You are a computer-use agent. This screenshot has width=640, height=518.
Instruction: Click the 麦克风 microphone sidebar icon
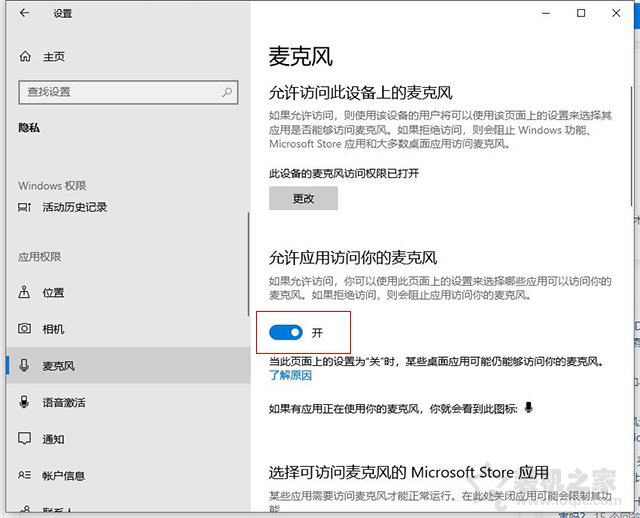(24, 365)
